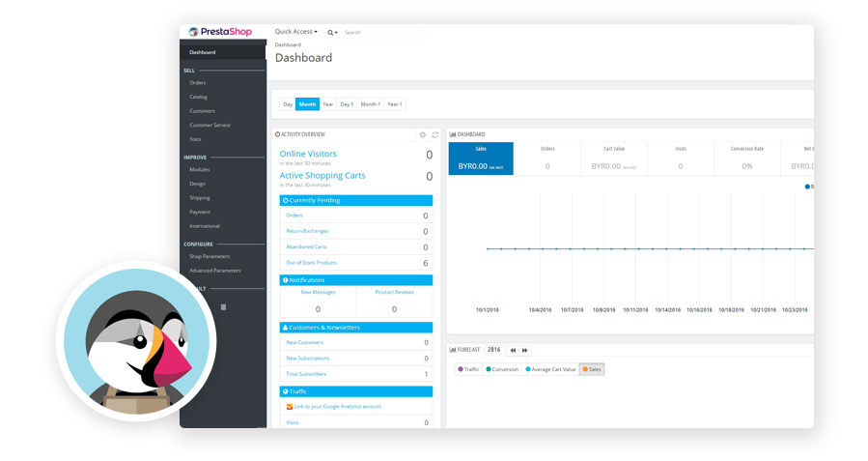Open Shipping in the sidebar
Viewport: 868px width, 461px height.
click(200, 198)
